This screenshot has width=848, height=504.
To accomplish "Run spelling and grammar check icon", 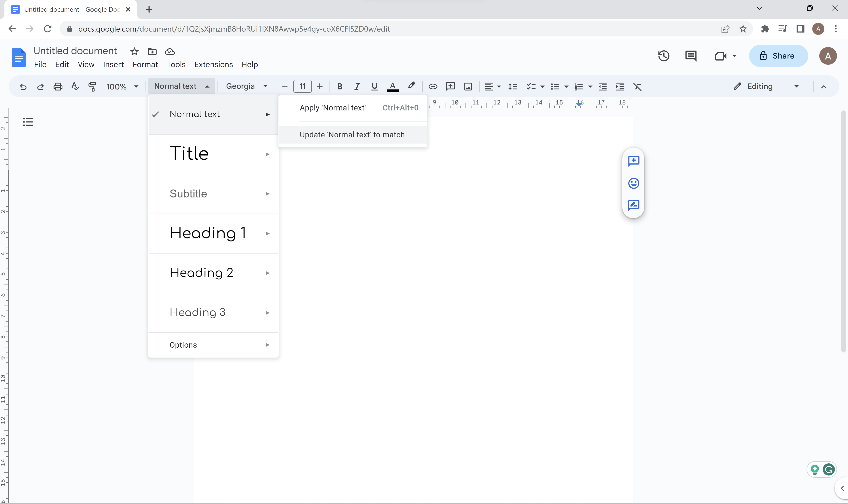I will (x=75, y=87).
